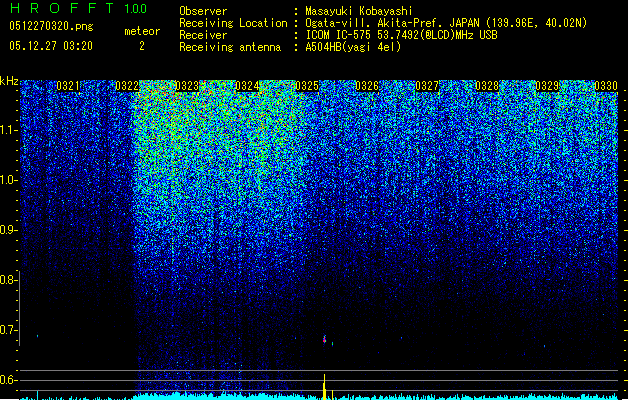Click the Receiving antenna label
The height and width of the screenshot is (400, 629).
tap(230, 47)
